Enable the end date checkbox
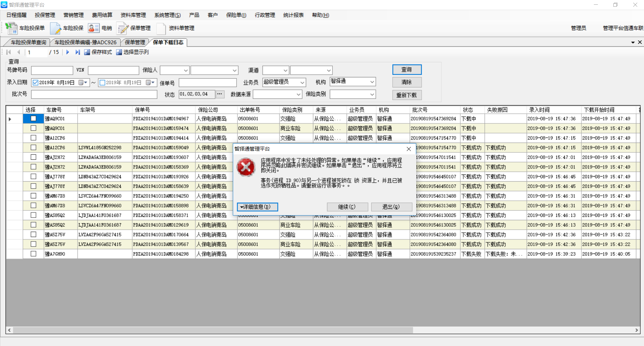Screen dimensions: 644x346 [x=103, y=83]
